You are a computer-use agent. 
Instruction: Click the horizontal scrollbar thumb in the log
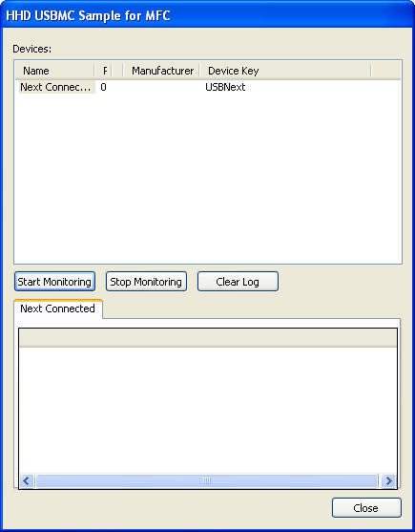[x=207, y=480]
